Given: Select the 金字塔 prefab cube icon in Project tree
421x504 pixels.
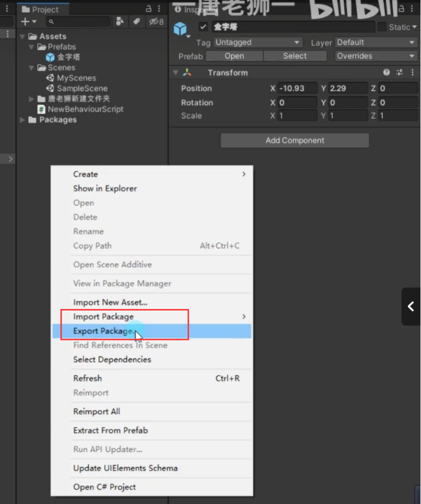Looking at the screenshot, I should coord(50,57).
